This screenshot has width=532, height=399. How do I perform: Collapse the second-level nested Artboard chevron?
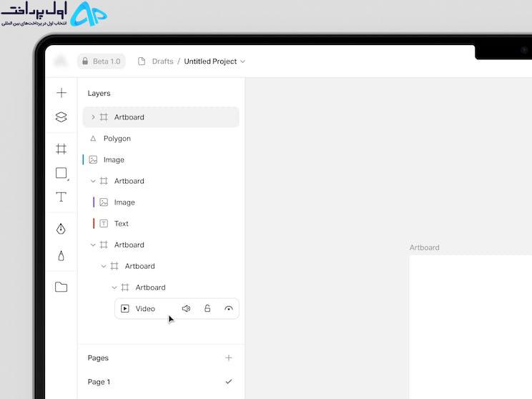coord(104,266)
